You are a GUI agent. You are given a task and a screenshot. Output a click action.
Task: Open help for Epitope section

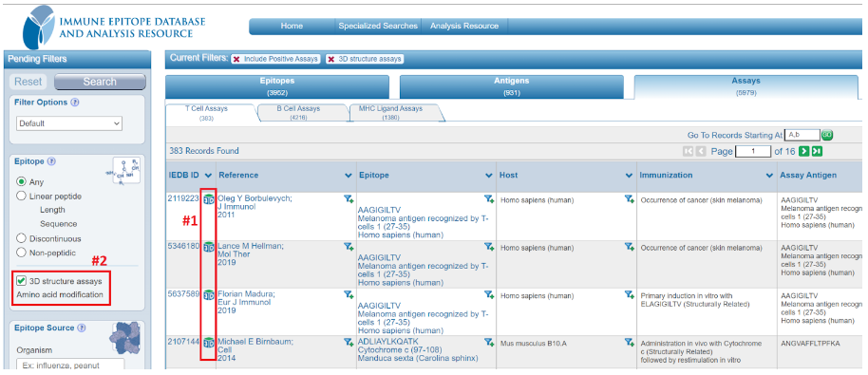click(52, 161)
